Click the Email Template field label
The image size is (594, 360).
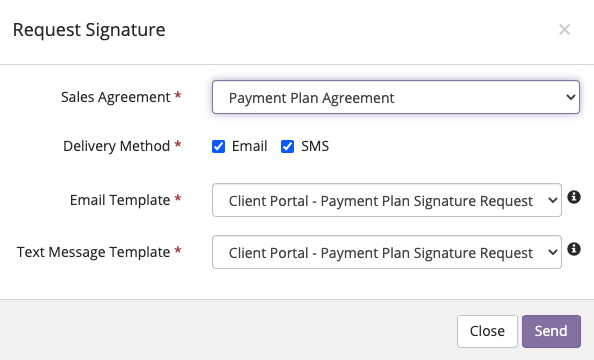click(x=120, y=200)
